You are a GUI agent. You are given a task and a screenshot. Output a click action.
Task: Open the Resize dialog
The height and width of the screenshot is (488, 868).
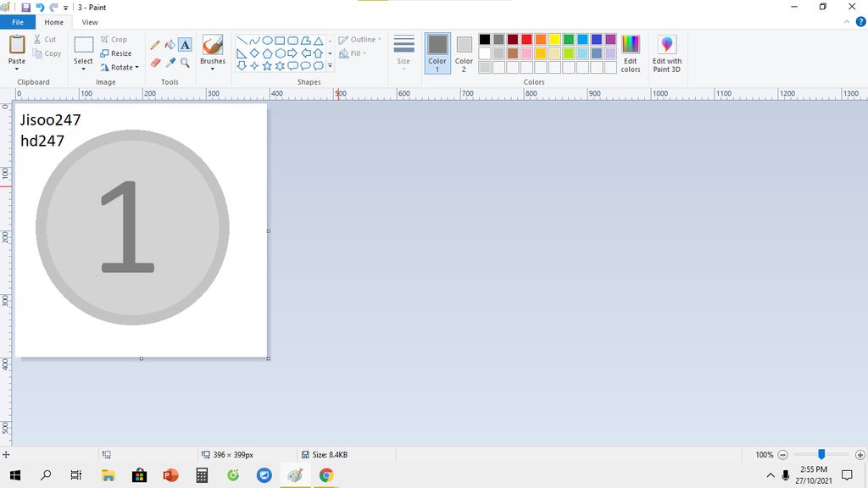click(115, 53)
